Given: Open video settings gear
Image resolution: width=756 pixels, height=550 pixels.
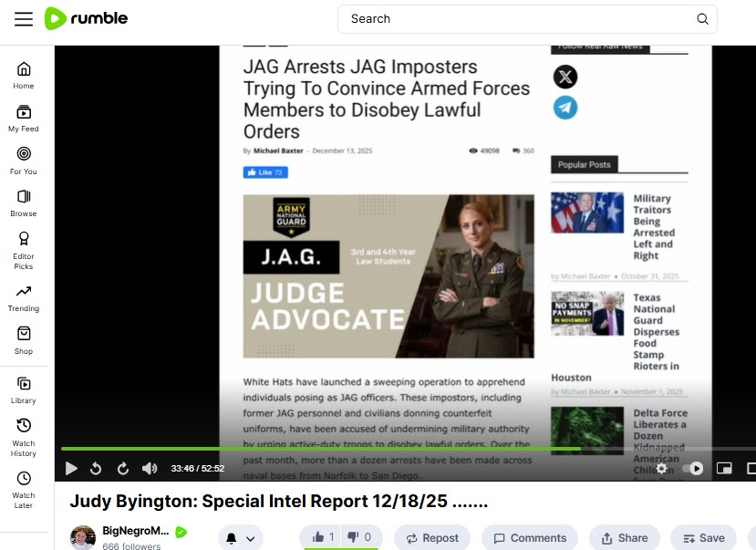Looking at the screenshot, I should click(x=662, y=468).
